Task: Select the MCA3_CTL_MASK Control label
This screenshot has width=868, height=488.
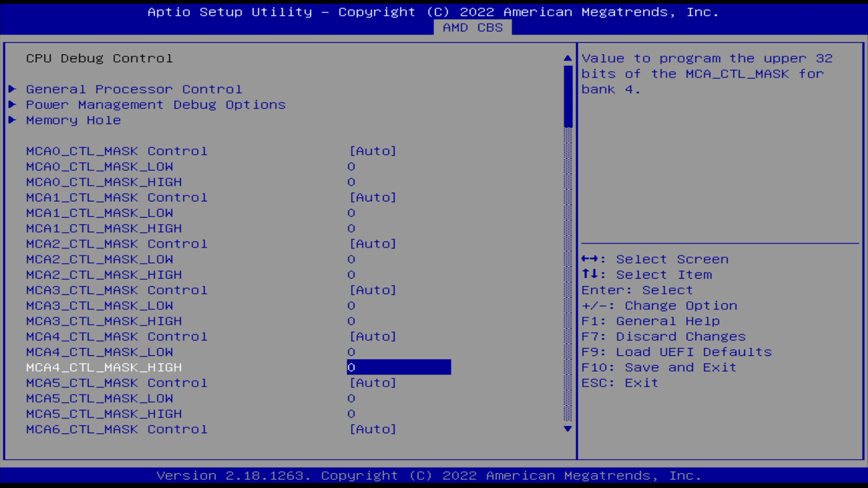Action: (x=117, y=290)
